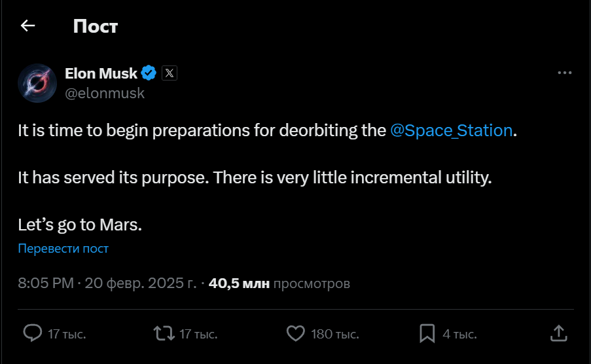Open the three-dot more options menu

565,73
